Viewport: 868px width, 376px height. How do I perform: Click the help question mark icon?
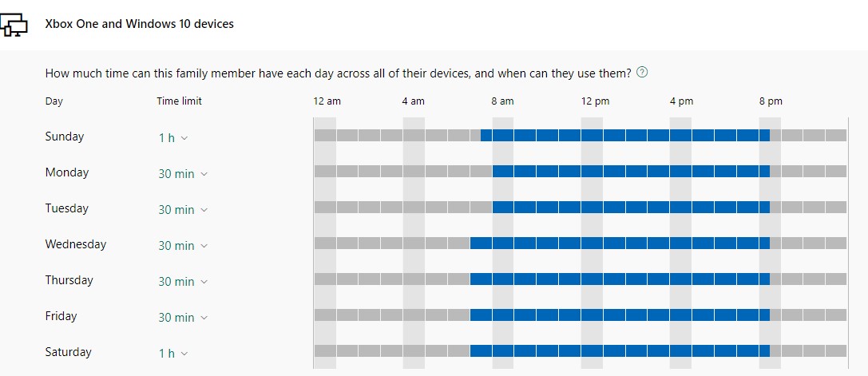(x=642, y=73)
